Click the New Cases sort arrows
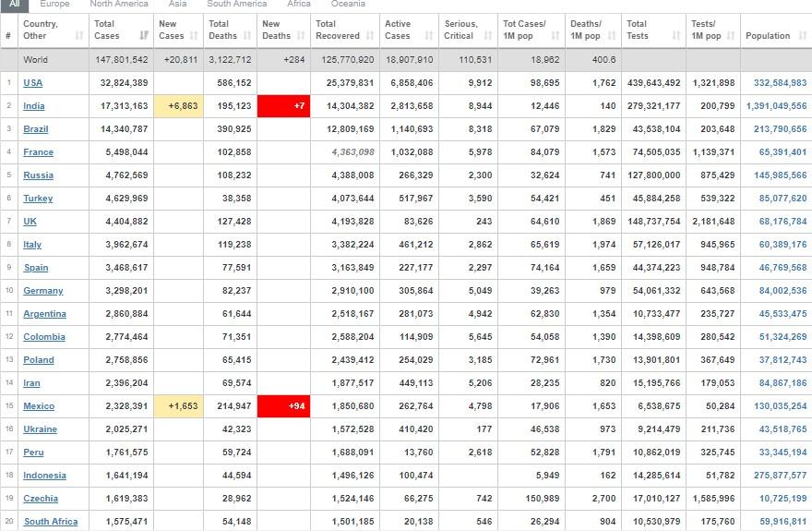812x531 pixels. pos(194,36)
